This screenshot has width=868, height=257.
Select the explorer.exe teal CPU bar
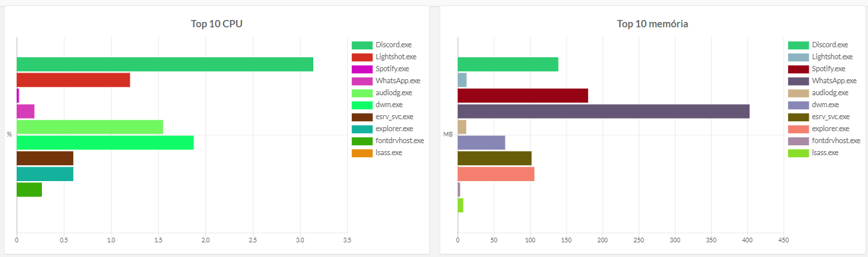tap(45, 174)
